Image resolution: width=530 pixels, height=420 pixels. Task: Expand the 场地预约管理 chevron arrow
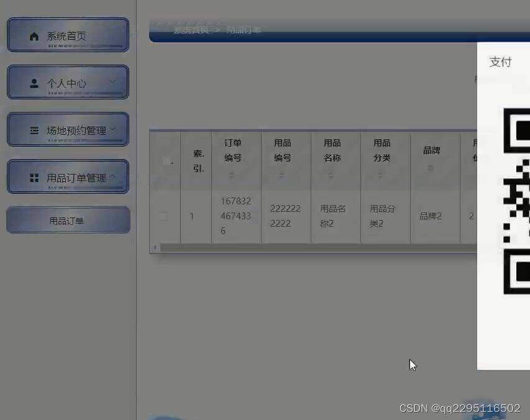click(x=113, y=129)
